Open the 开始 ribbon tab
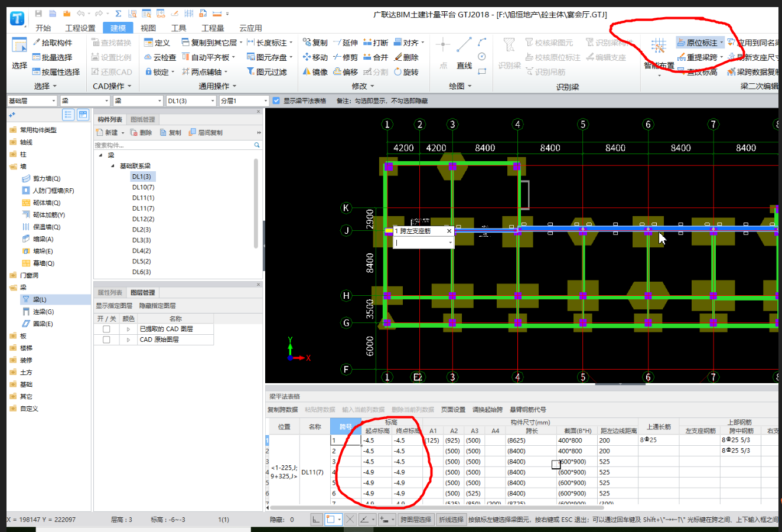The height and width of the screenshot is (532, 782). click(x=43, y=28)
